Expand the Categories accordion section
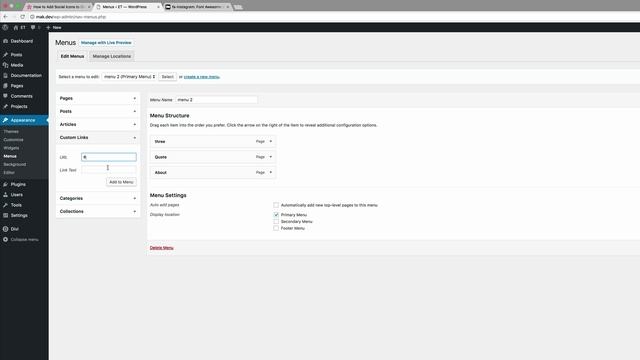This screenshot has width=640, height=360. click(98, 198)
